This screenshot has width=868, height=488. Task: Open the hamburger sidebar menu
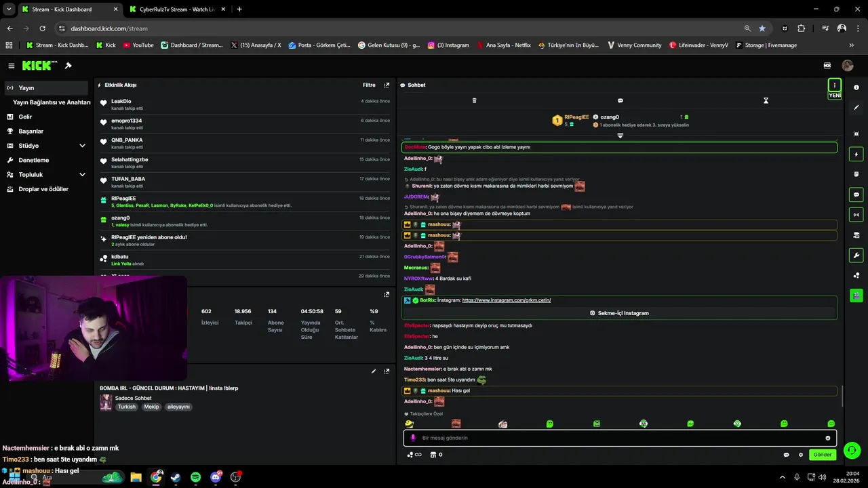point(12,66)
